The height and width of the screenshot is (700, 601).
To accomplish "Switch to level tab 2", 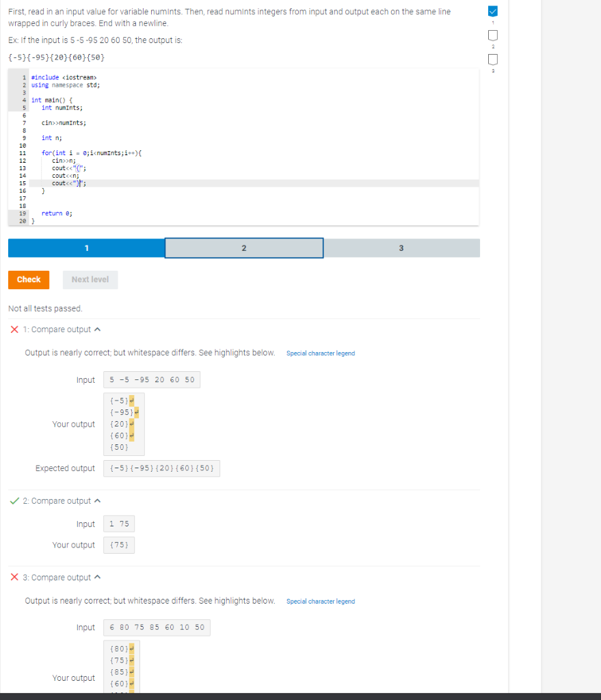I will 243,247.
